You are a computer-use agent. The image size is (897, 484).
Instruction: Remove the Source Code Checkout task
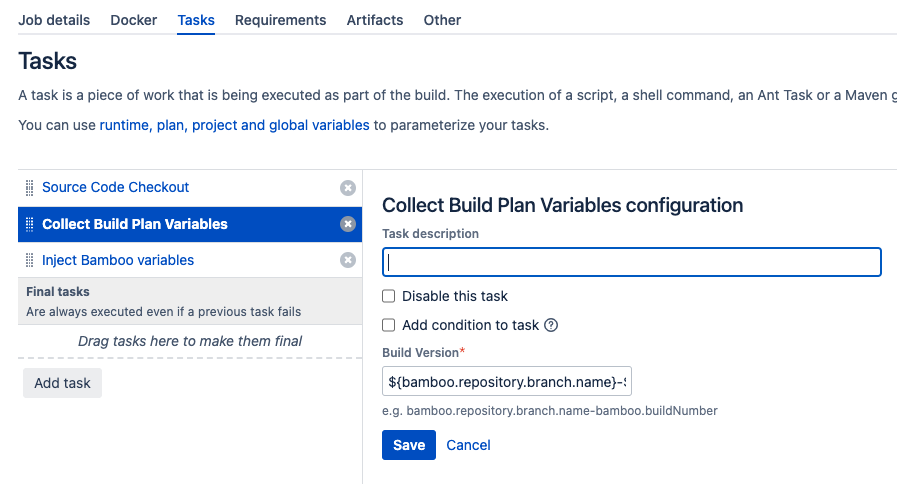coord(347,188)
